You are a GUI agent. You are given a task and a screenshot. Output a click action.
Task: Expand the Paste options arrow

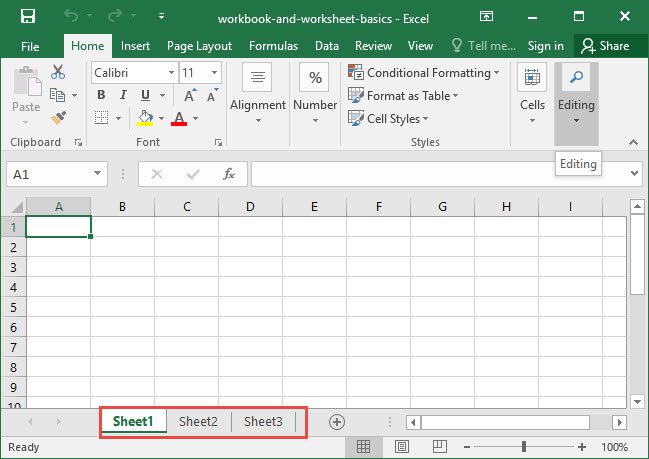point(26,123)
